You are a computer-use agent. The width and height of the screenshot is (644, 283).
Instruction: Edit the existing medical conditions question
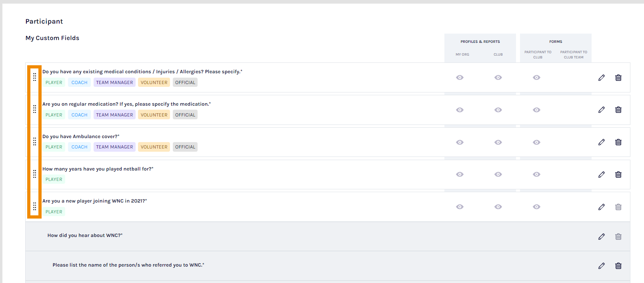tap(601, 78)
